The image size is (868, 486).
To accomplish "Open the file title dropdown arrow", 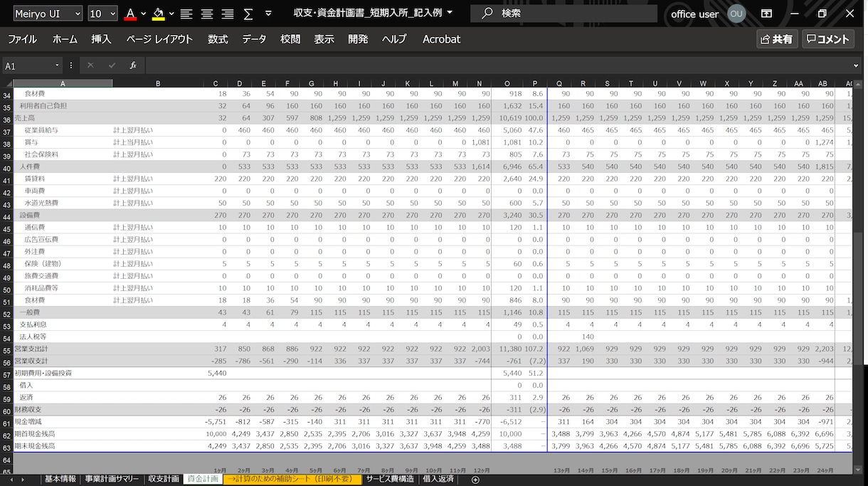I will (450, 13).
